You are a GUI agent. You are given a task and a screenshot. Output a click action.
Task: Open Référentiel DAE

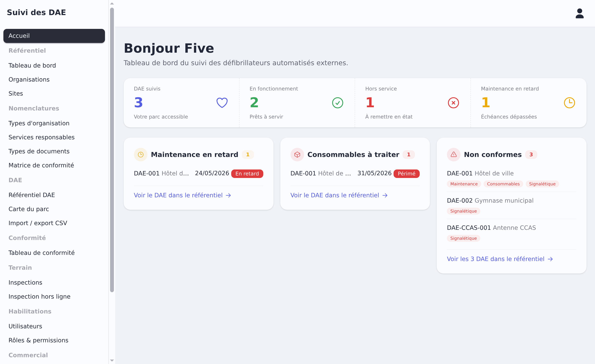click(54, 195)
